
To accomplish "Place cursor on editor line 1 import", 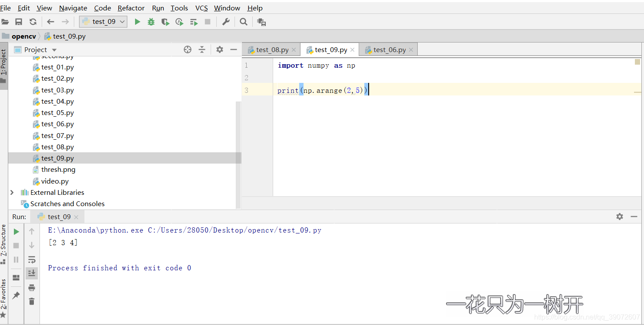I will (291, 66).
